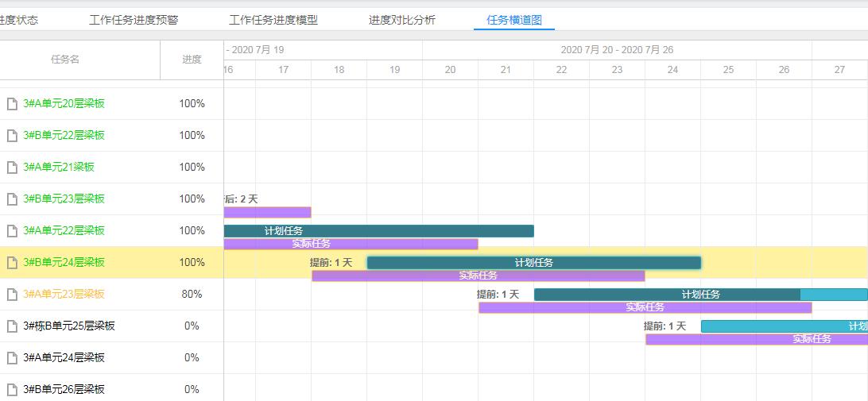This screenshot has height=401, width=868.
Task: Click the file icon in highlighted 3#B单元24层梁板 row
Action: [12, 263]
